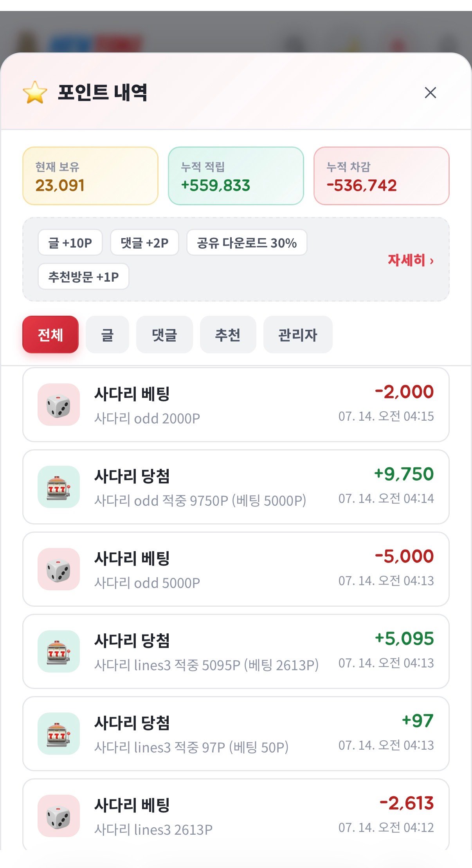The width and height of the screenshot is (472, 868).
Task: Click slot machine icon of +97 entry
Action: click(59, 734)
